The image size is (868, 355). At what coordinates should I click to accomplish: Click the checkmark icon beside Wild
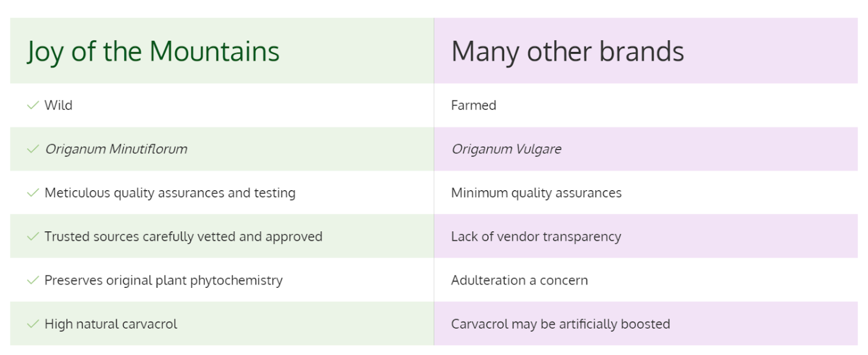32,106
